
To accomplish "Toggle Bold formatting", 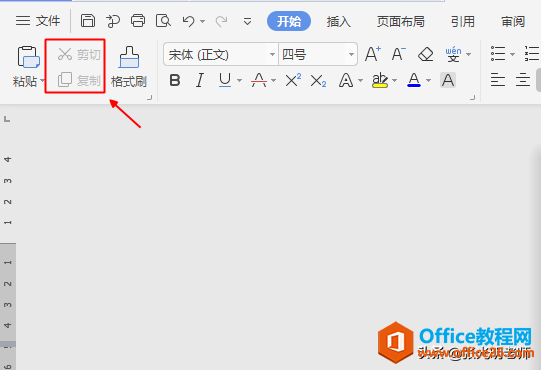I will point(175,80).
